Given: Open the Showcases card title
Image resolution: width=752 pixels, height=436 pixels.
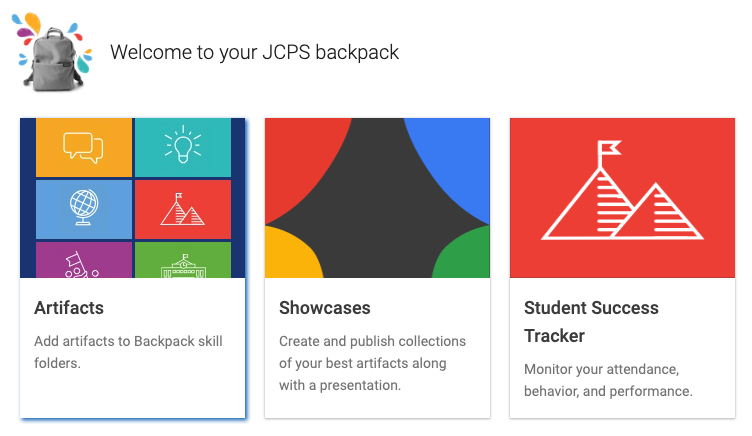Looking at the screenshot, I should pos(324,307).
